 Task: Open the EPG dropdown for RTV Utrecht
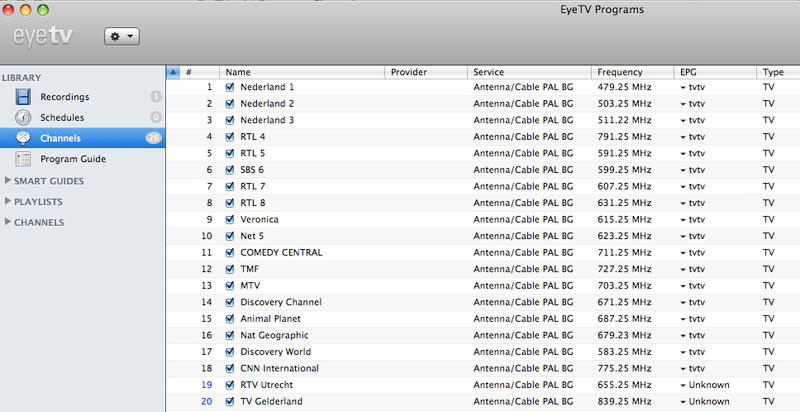point(683,385)
